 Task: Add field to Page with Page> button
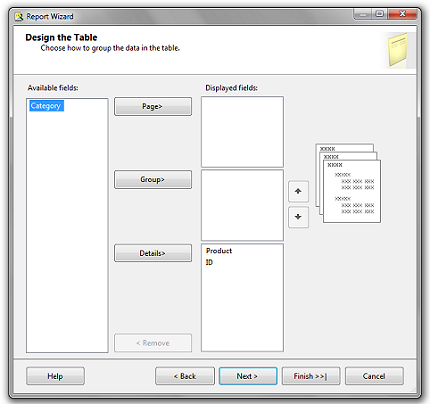pyautogui.click(x=153, y=106)
